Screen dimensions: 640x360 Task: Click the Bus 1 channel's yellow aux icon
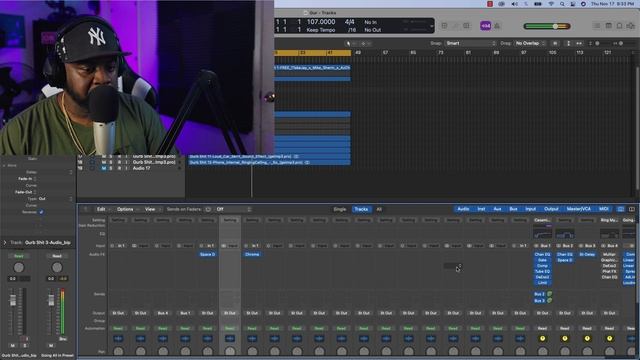click(542, 338)
